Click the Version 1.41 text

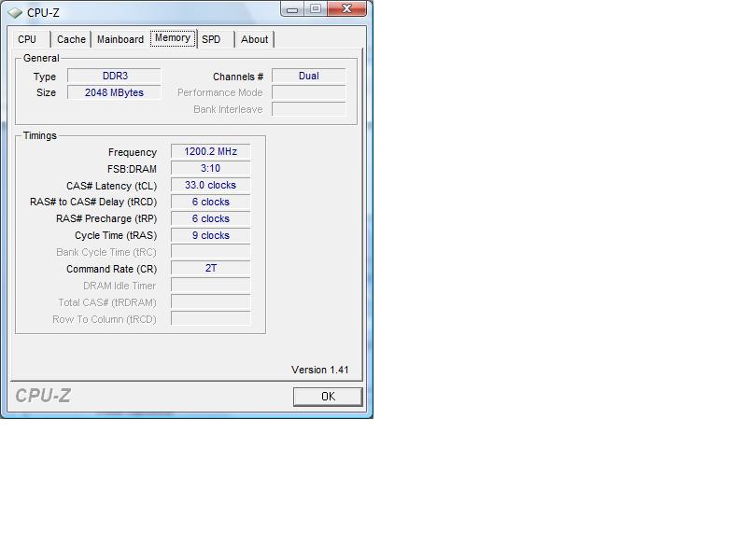pos(319,370)
